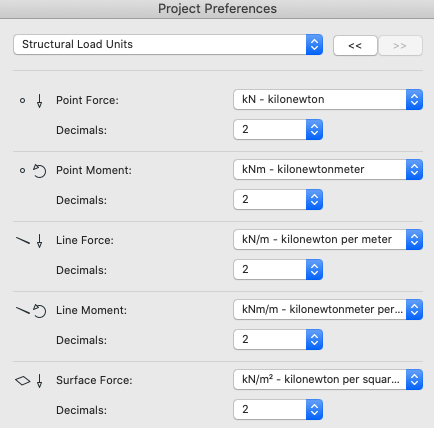Open Point Moment unit dropdown kNm
Viewport: 434px width, 428px height.
[328, 169]
